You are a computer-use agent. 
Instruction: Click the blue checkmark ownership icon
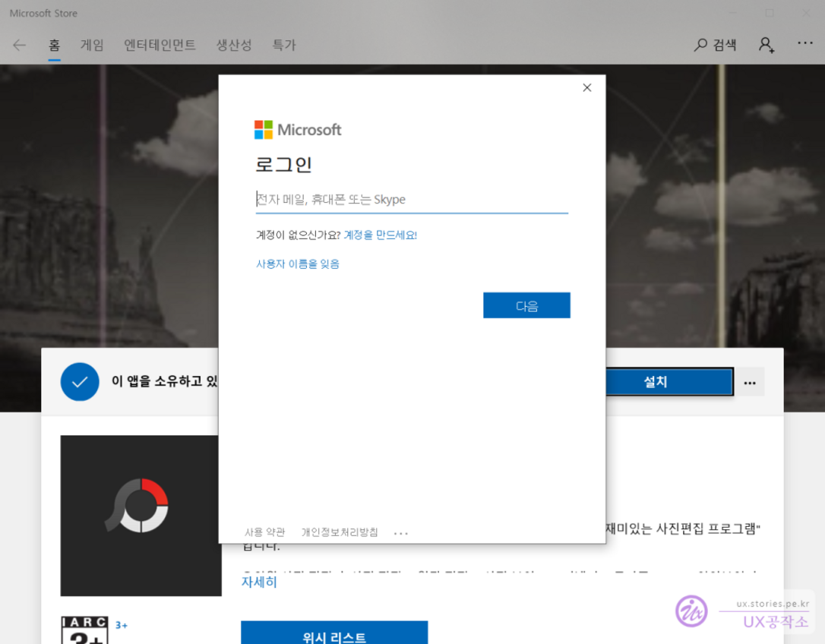pos(80,382)
